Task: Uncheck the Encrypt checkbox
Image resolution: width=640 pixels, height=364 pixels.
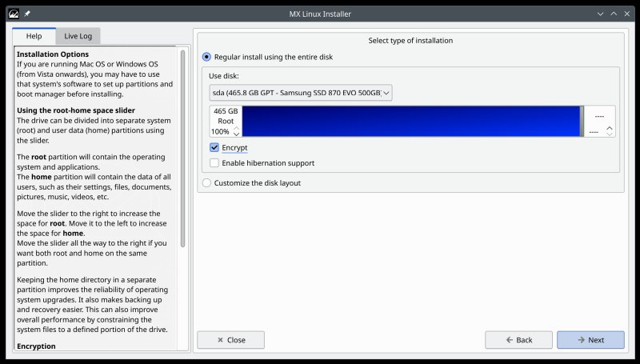Action: pos(214,148)
